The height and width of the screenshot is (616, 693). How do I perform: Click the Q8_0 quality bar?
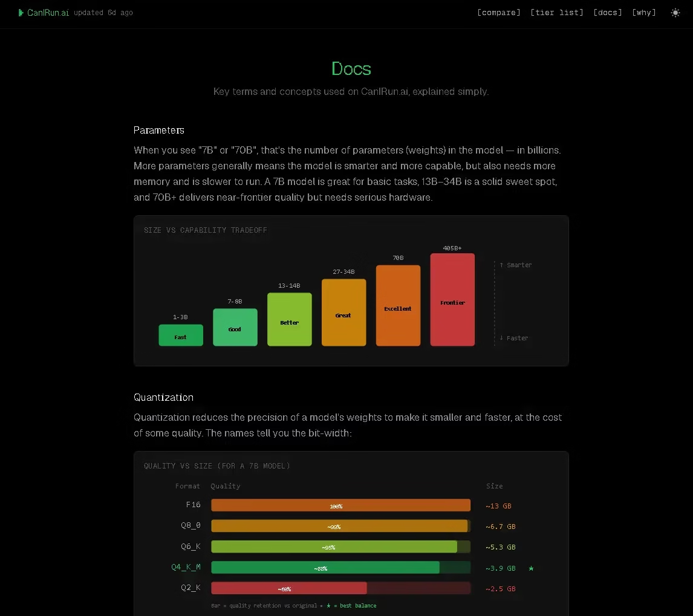pyautogui.click(x=339, y=526)
